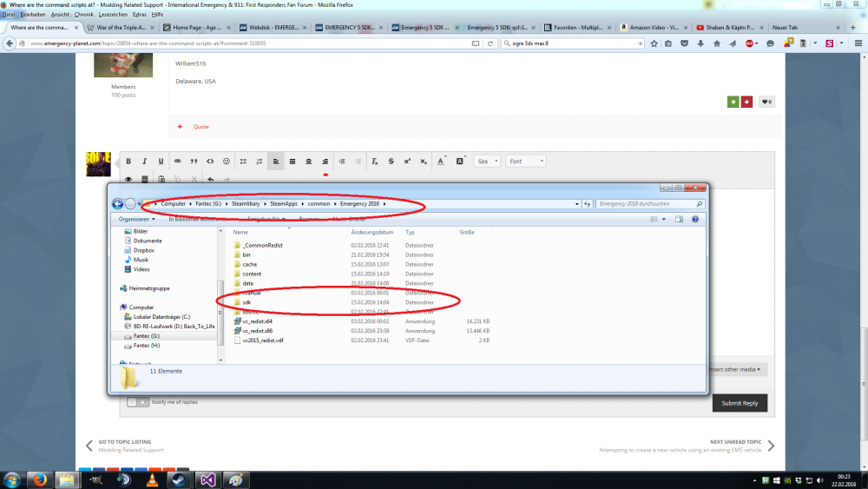This screenshot has width=868, height=489.
Task: Expand the Explorer address path history dropdown
Action: point(577,204)
